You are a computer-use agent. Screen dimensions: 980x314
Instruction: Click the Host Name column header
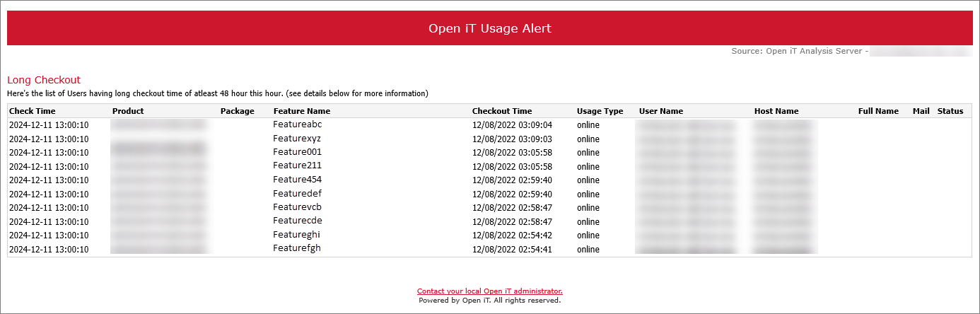pyautogui.click(x=776, y=111)
